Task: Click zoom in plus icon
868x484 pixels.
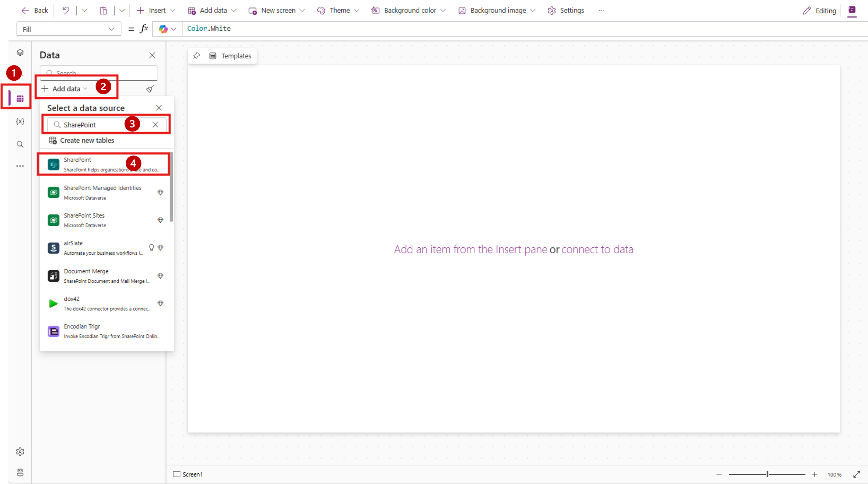Action: pyautogui.click(x=814, y=474)
